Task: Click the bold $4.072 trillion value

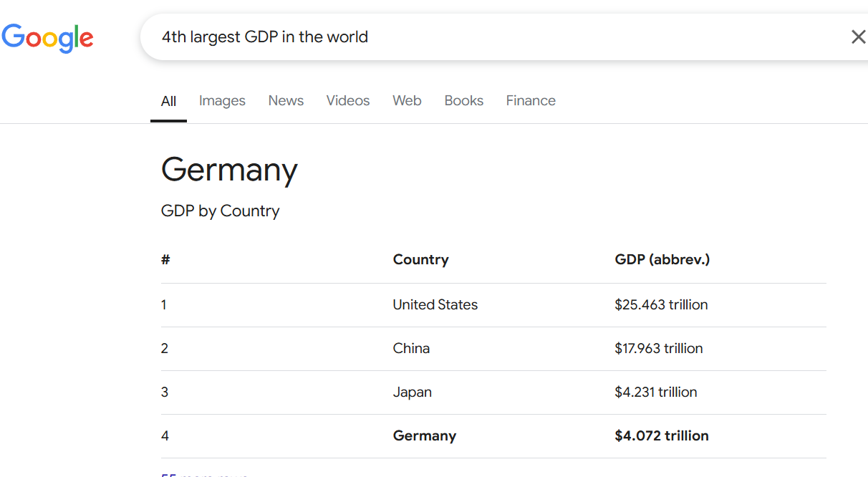Action: (661, 436)
